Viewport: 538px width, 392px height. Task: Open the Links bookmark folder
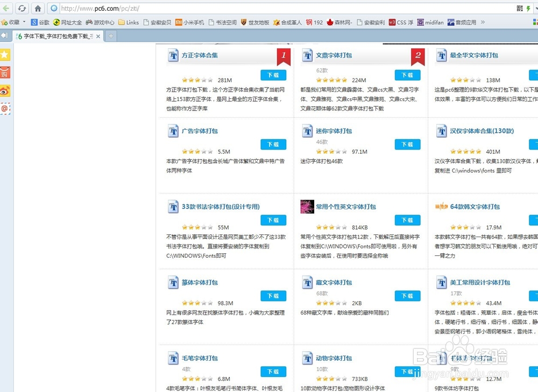point(129,22)
